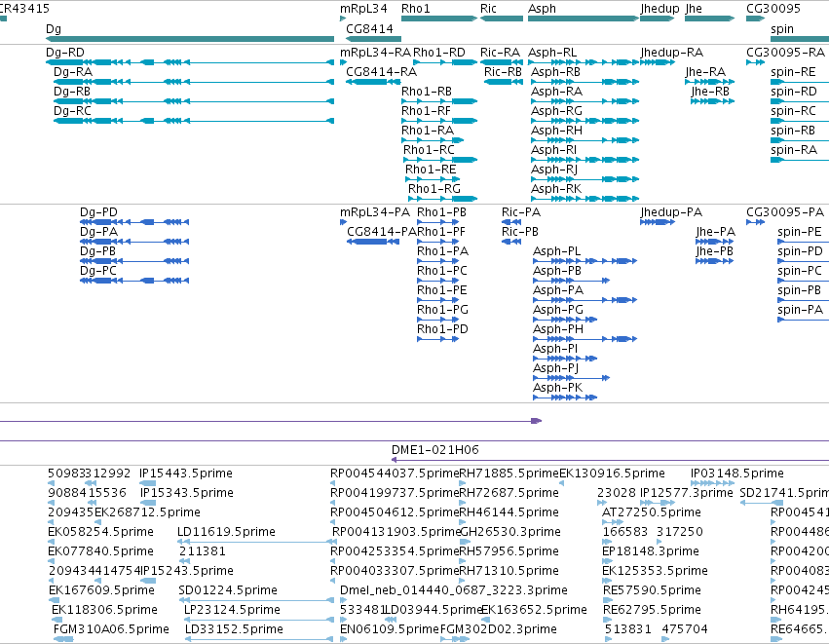
Task: Click protein Dg-PC
Action: (x=134, y=281)
